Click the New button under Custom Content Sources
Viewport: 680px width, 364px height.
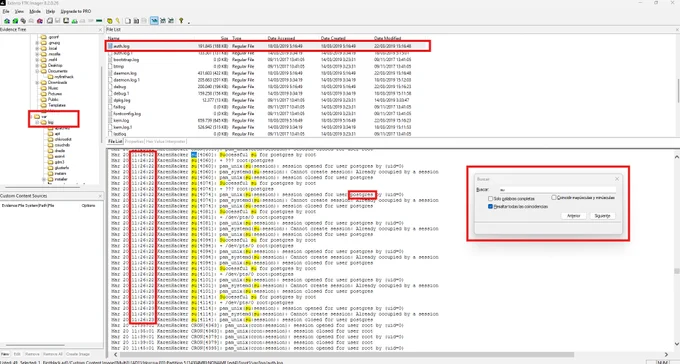(x=5, y=354)
